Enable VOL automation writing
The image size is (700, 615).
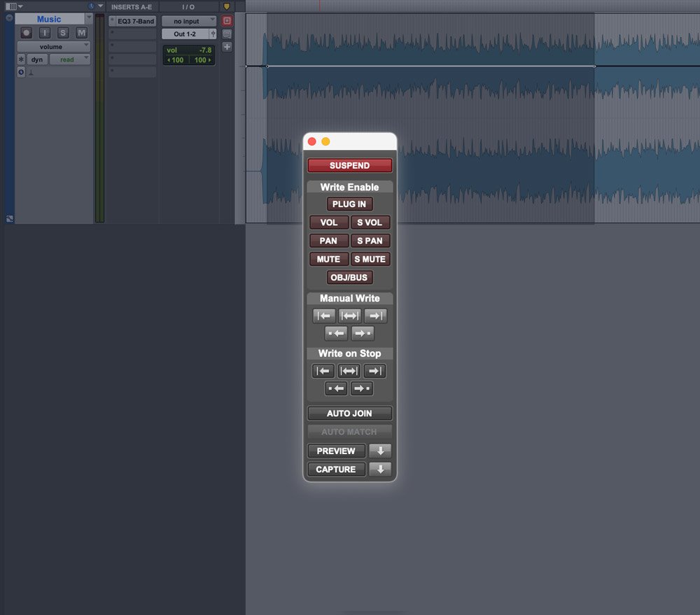pyautogui.click(x=328, y=222)
